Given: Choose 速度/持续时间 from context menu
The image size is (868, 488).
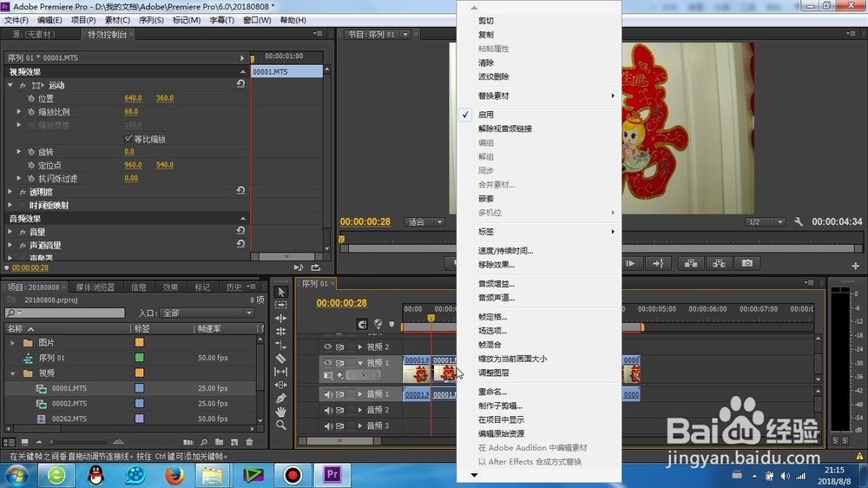Looking at the screenshot, I should pos(505,251).
